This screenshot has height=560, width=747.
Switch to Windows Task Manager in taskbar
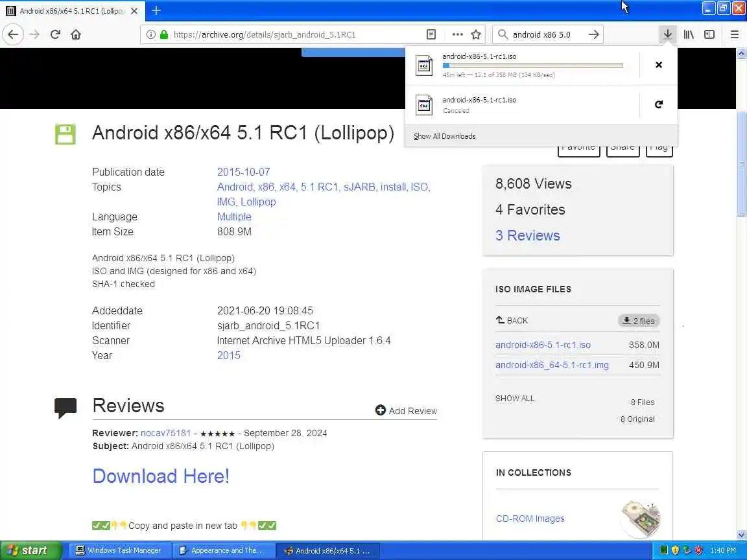[119, 550]
